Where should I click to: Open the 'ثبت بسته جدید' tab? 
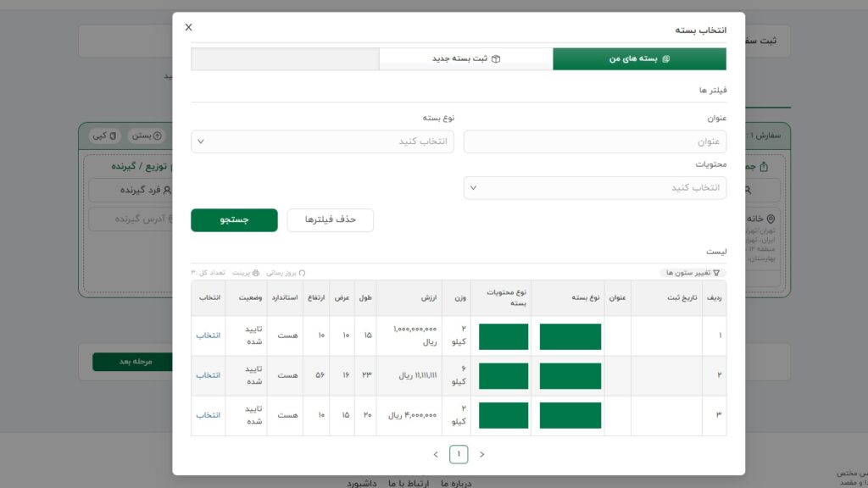pyautogui.click(x=465, y=58)
